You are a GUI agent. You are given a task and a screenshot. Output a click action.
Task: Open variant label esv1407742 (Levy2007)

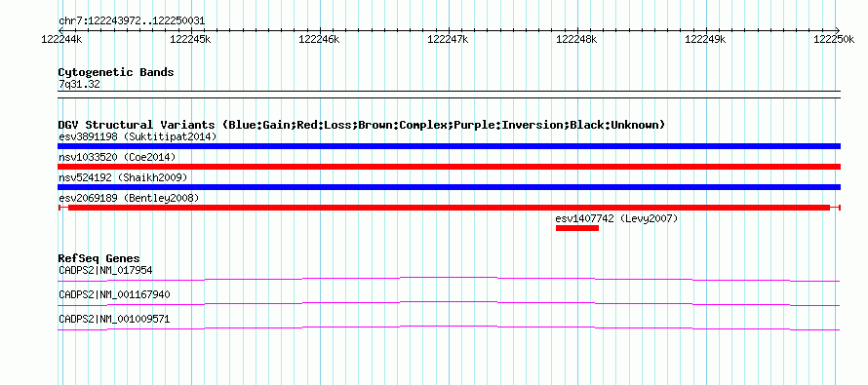pos(616,218)
